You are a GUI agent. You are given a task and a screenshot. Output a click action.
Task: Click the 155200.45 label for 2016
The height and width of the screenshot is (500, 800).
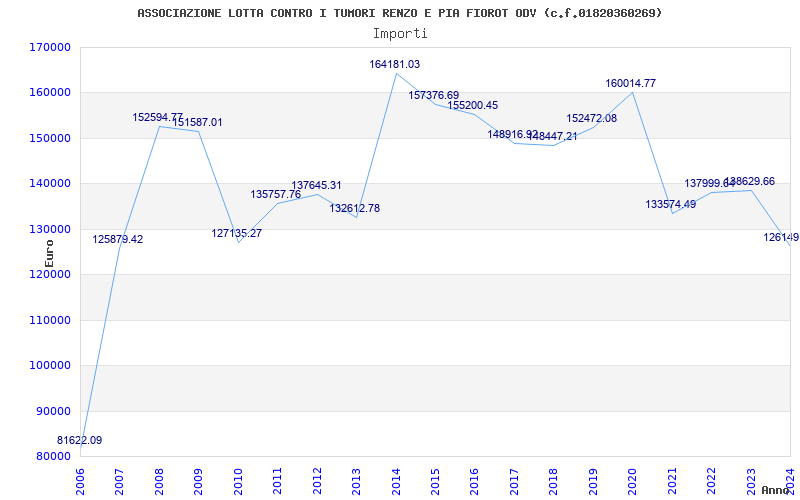473,106
